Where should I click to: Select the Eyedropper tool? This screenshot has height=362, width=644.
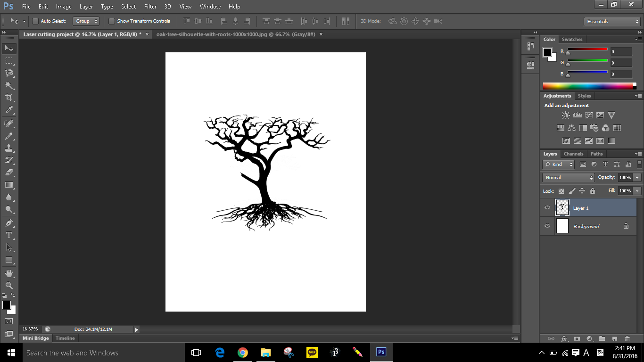[9, 110]
